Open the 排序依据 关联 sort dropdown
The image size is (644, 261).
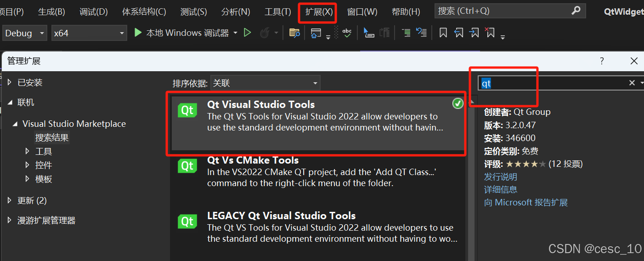click(266, 83)
